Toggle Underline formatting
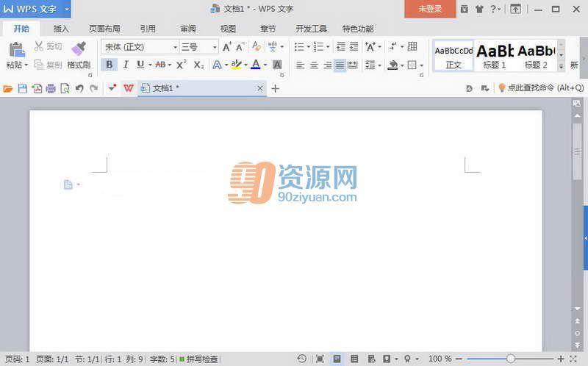 click(140, 65)
